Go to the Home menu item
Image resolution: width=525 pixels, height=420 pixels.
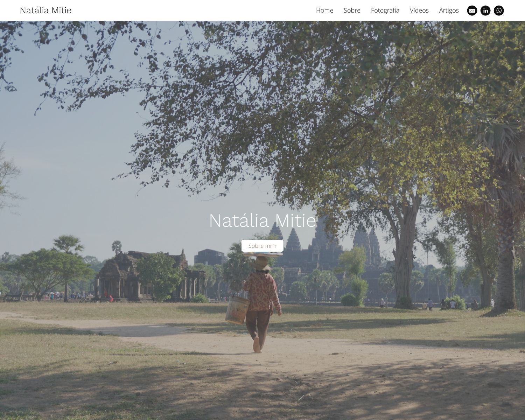coord(324,10)
